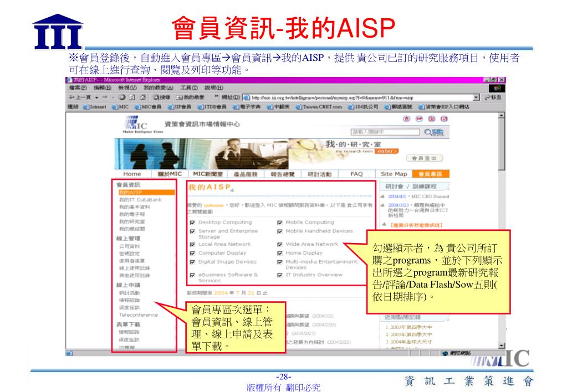Toggle the Mobile Computing checkbox
This screenshot has height=392, width=567.
(x=279, y=223)
